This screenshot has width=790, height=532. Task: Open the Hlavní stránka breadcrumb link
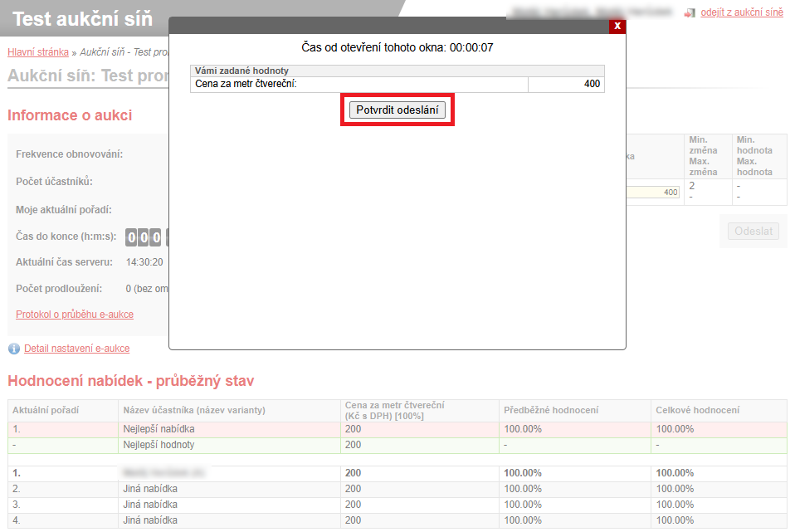coord(38,51)
